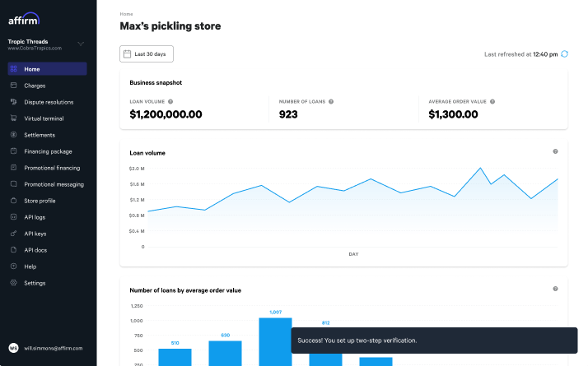This screenshot has width=588, height=366.
Task: Expand the Tropic Threads merchant switcher chevron
Action: click(81, 44)
